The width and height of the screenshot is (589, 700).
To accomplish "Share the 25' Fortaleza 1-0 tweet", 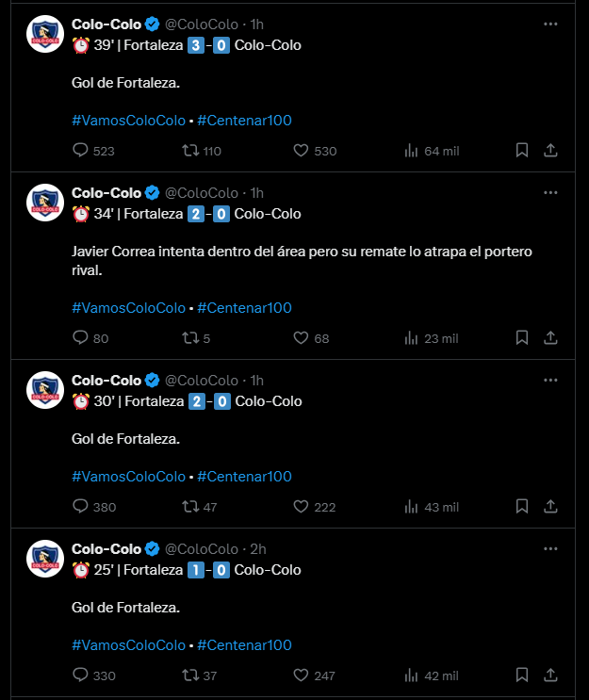I will point(552,675).
